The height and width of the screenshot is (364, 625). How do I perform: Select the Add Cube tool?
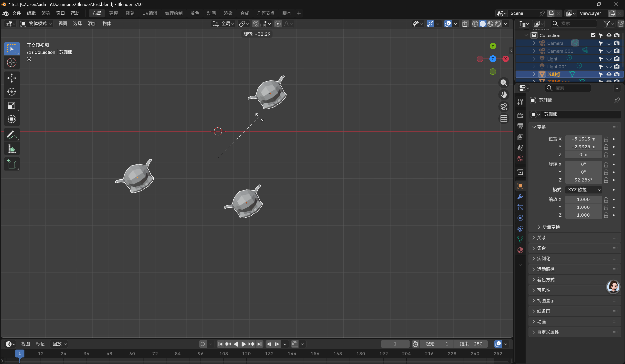pyautogui.click(x=12, y=164)
